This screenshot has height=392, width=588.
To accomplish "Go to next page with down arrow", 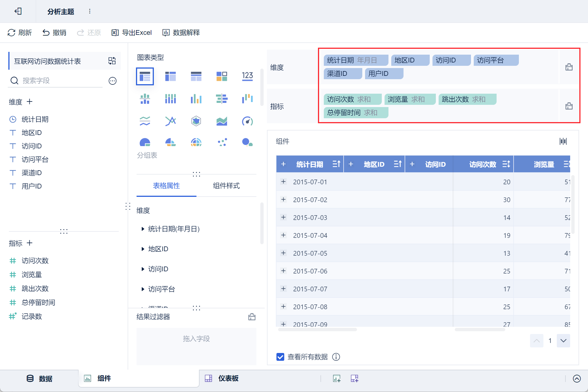I will pyautogui.click(x=563, y=341).
